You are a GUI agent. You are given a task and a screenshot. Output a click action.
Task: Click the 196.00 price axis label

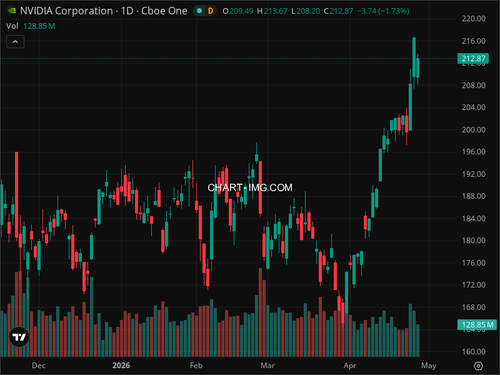pos(473,152)
